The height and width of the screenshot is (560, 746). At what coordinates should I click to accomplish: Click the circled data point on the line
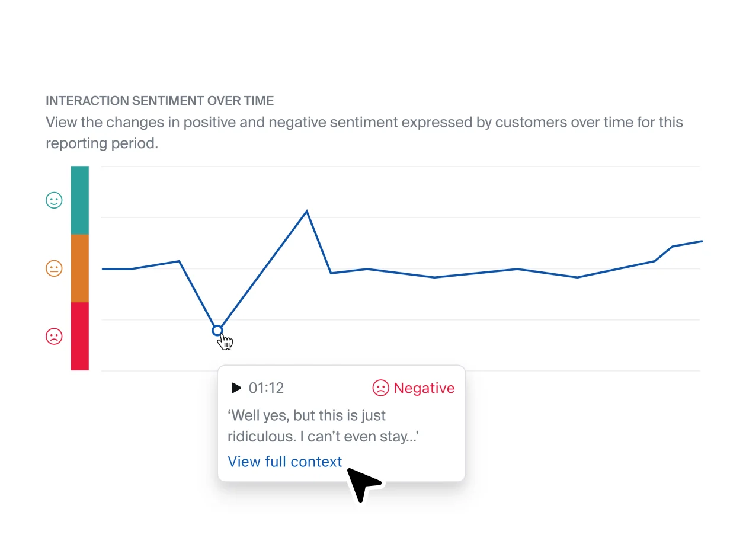217,331
